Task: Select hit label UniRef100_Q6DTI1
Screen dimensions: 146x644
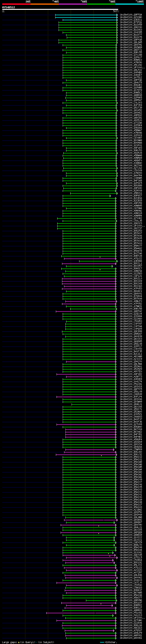Action: [131, 50]
